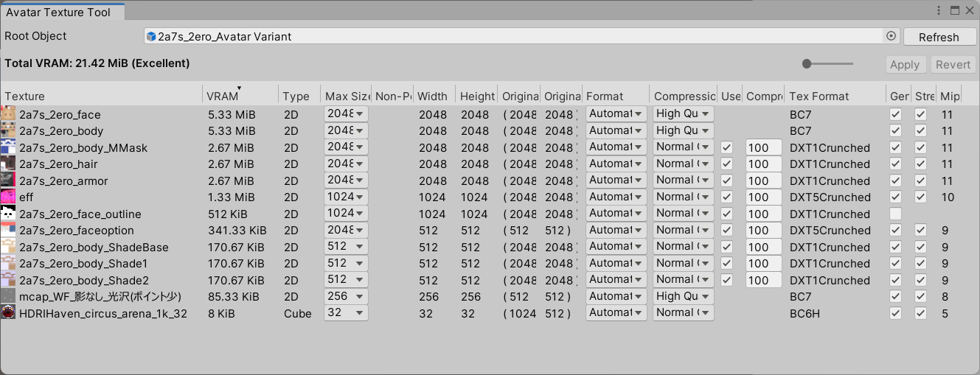Click the HDRIHaven_circus_arena cubemap icon

coord(8,313)
